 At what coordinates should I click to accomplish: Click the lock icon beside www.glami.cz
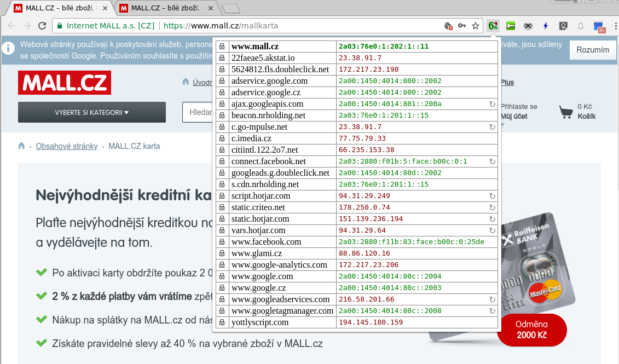[x=222, y=253]
